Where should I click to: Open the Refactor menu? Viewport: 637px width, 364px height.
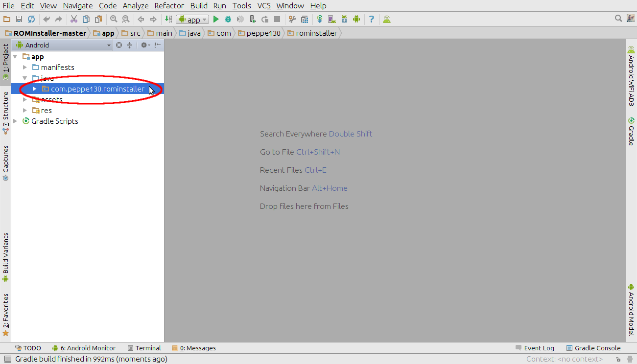pyautogui.click(x=169, y=6)
